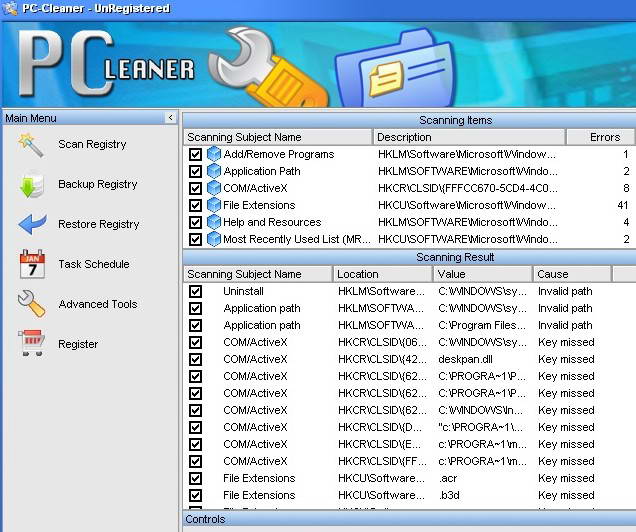Click the Register shopping cart icon
Viewport: 636px width, 532px height.
(x=31, y=343)
